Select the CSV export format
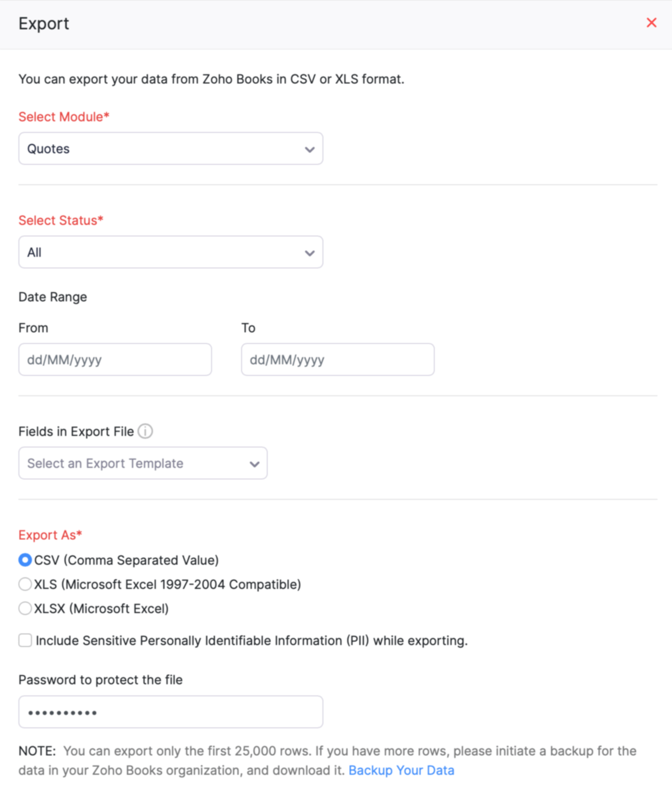 tap(25, 560)
